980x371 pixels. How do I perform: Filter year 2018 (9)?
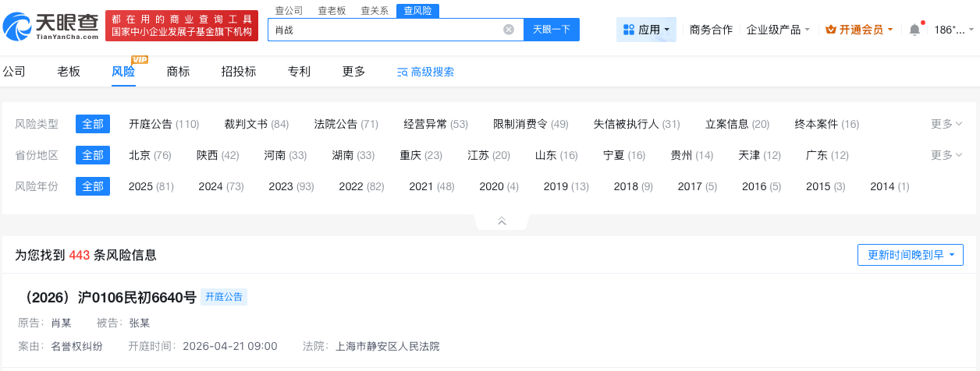click(634, 186)
